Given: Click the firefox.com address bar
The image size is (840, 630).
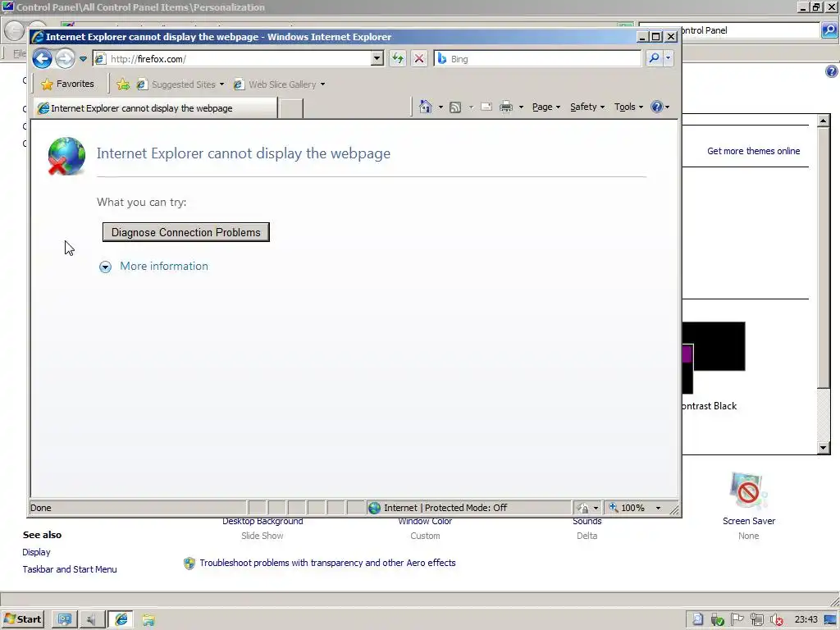Looking at the screenshot, I should point(232,59).
